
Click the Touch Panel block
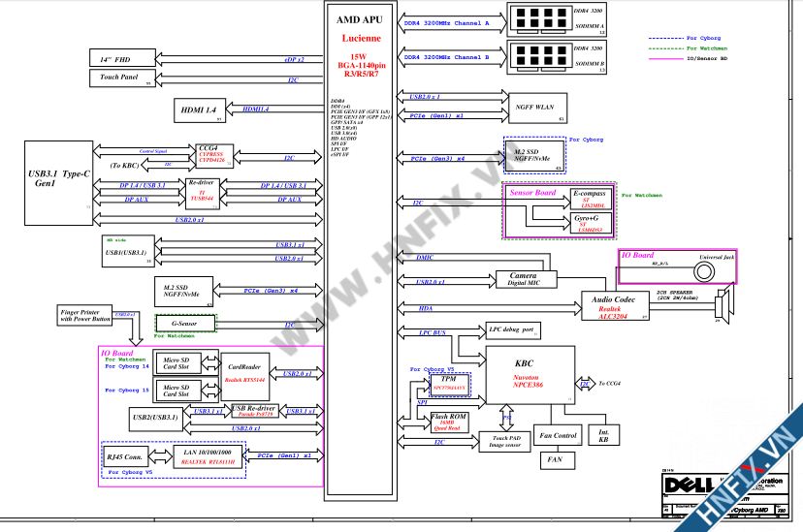coord(122,78)
